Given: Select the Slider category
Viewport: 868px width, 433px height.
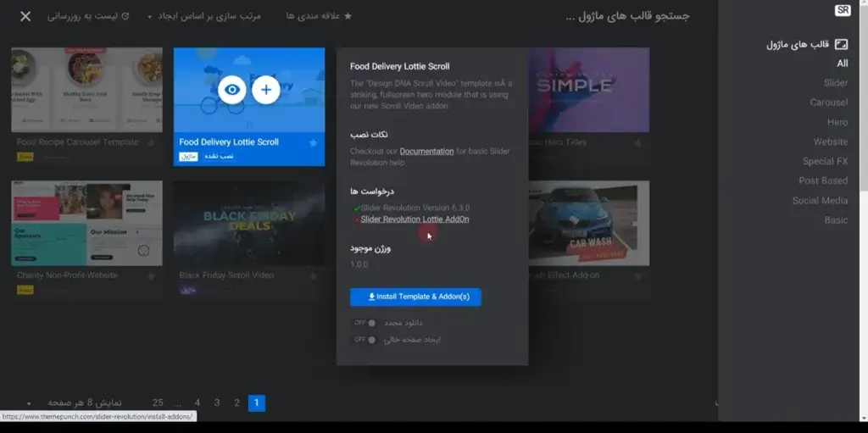Looking at the screenshot, I should coord(835,83).
